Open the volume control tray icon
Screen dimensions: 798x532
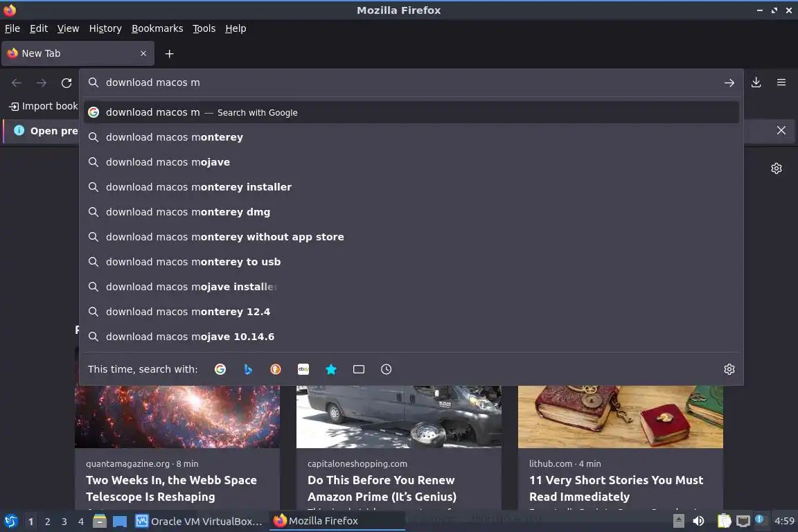tap(698, 521)
